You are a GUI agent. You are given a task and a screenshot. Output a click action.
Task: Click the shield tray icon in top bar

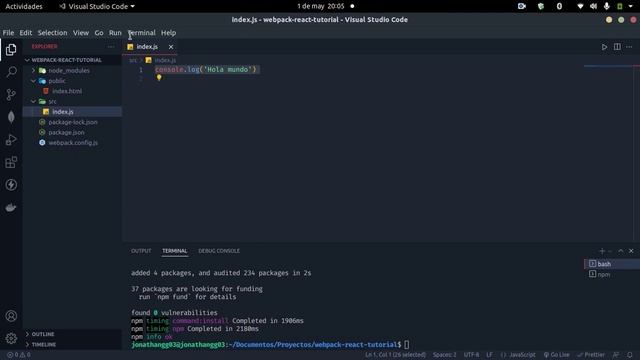pos(541,6)
